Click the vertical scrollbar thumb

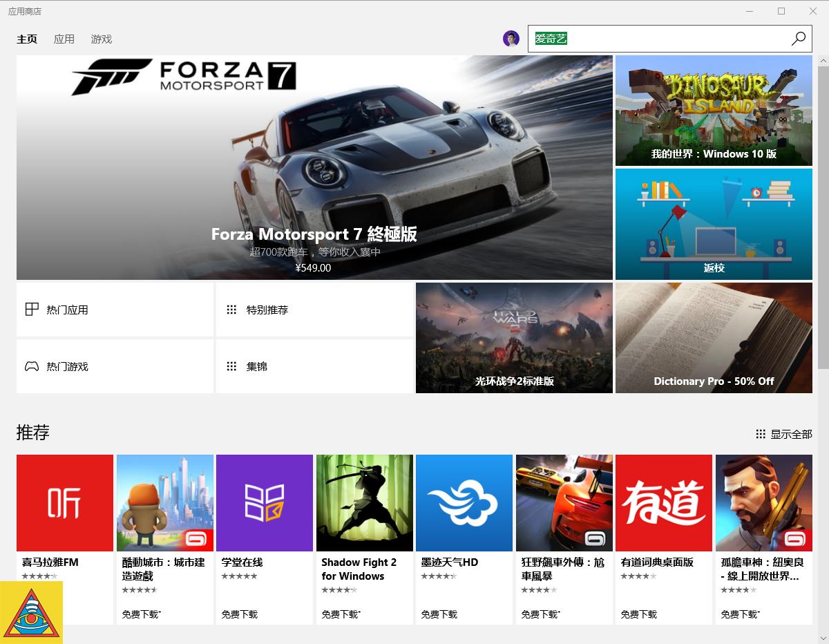823,218
